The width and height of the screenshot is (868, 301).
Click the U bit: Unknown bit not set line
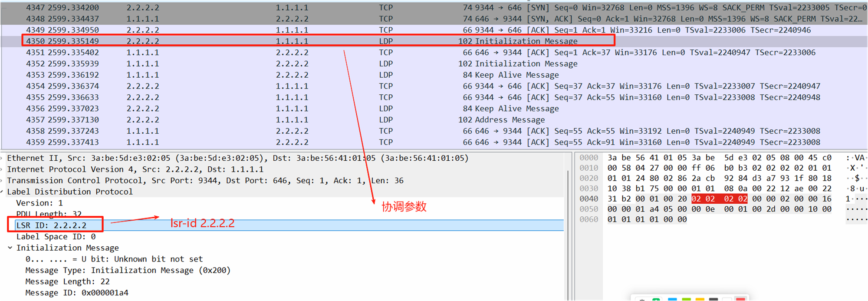(114, 259)
